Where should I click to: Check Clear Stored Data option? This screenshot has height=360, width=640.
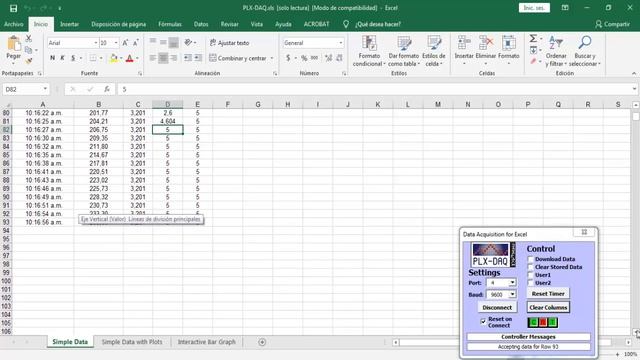coord(531,267)
